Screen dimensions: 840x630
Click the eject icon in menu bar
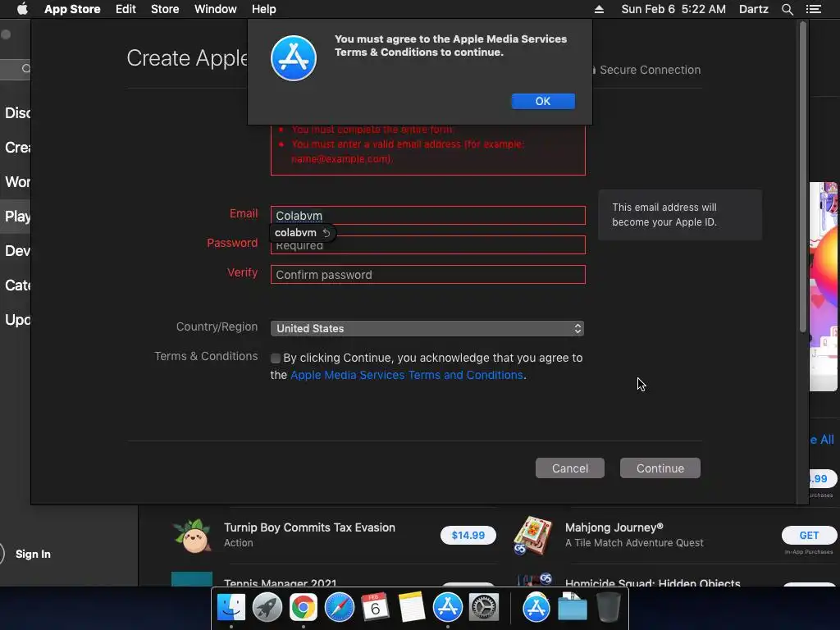[599, 9]
